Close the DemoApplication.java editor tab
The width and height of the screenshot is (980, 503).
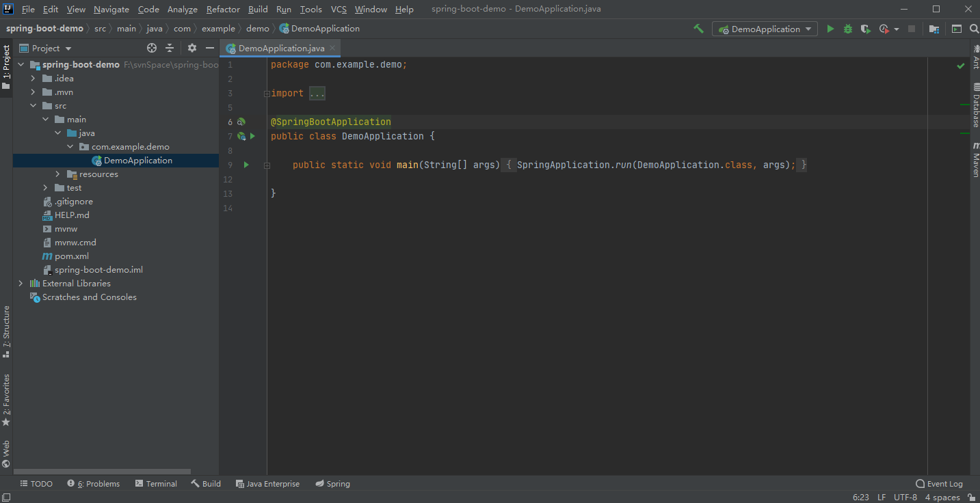click(x=332, y=48)
